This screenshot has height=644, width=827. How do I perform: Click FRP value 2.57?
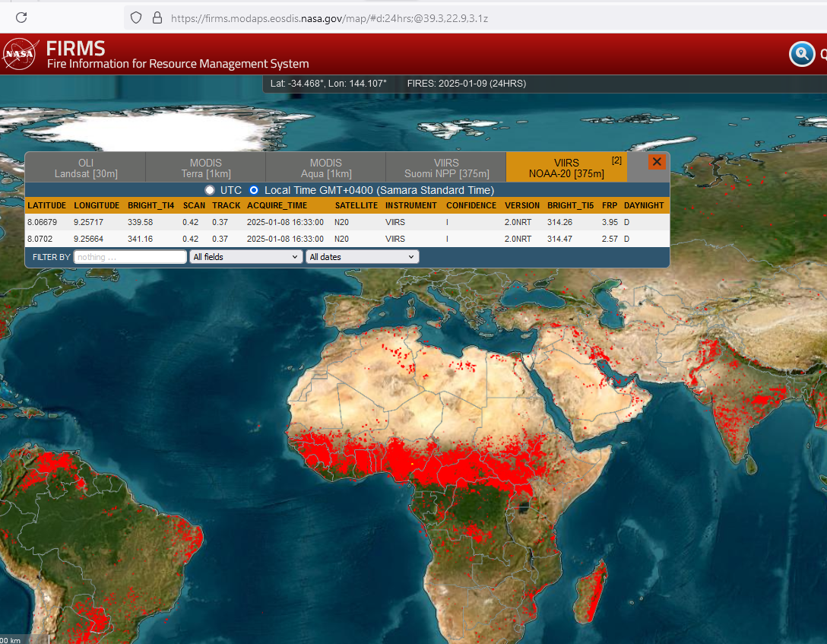610,239
